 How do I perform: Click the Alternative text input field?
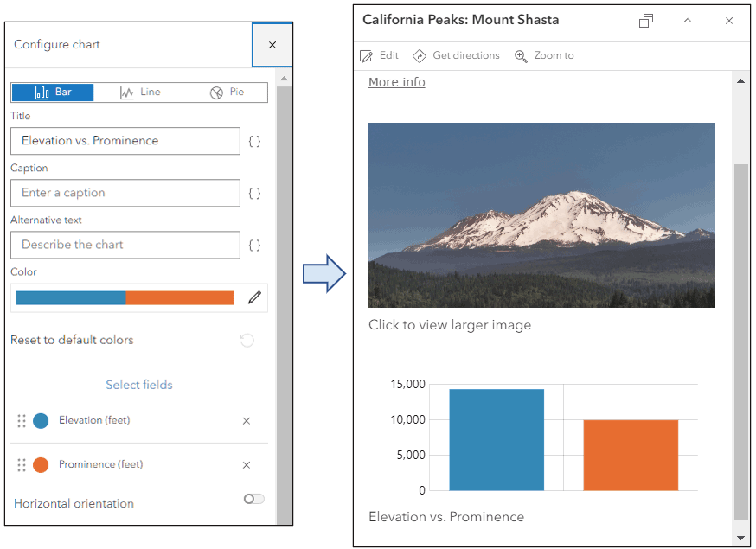click(125, 245)
